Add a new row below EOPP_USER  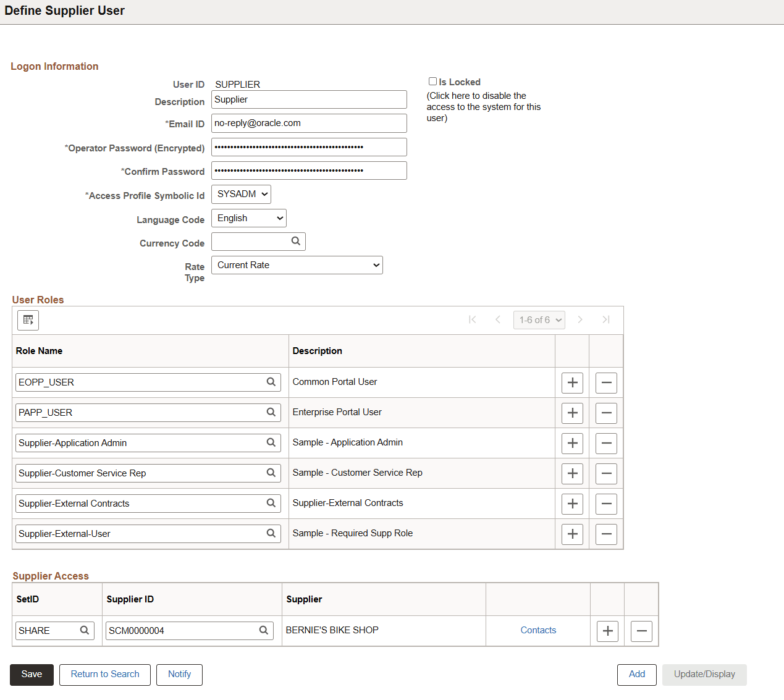point(571,382)
